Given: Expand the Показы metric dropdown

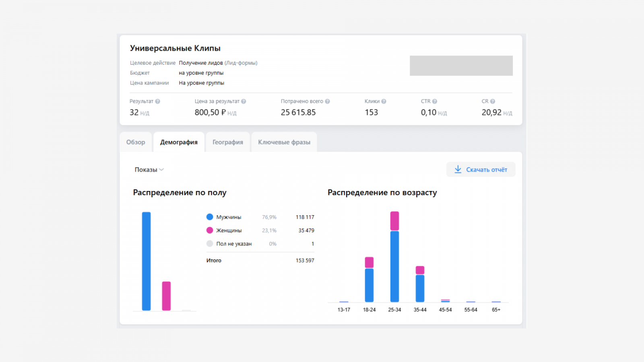Looking at the screenshot, I should pos(149,170).
